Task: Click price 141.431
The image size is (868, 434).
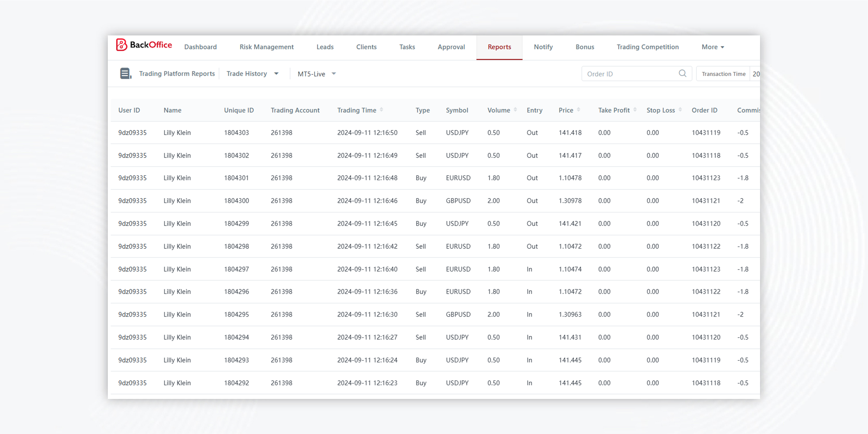Action: point(570,337)
